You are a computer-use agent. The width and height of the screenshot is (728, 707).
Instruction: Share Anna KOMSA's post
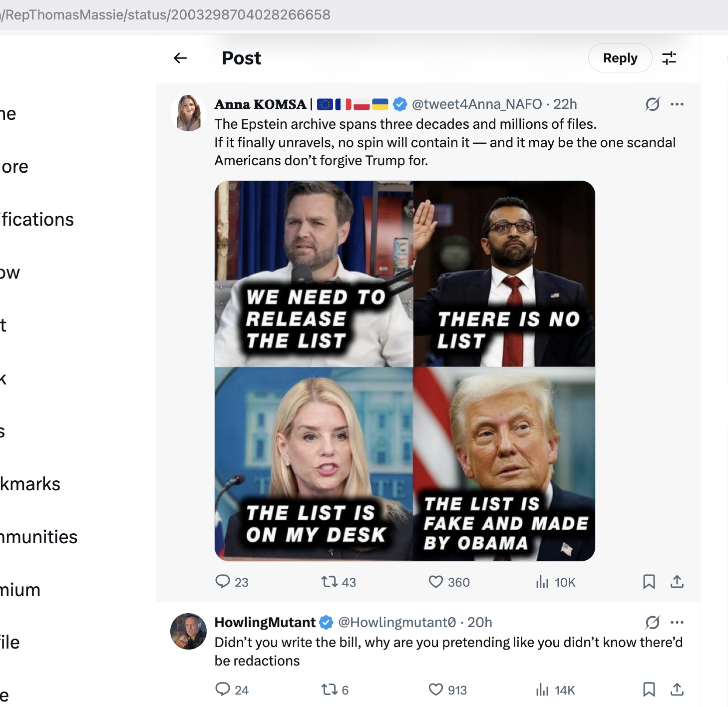tap(677, 582)
